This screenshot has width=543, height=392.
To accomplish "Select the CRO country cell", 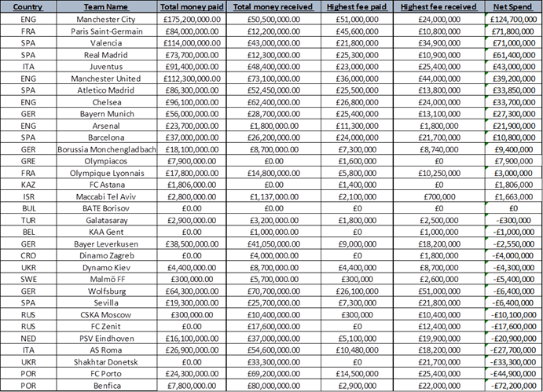I will (x=28, y=255).
